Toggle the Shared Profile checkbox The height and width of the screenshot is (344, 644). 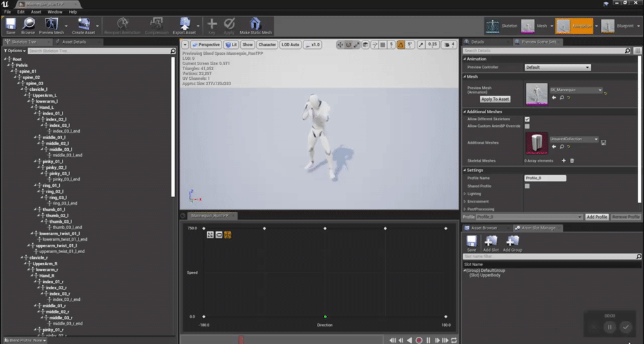tap(527, 186)
